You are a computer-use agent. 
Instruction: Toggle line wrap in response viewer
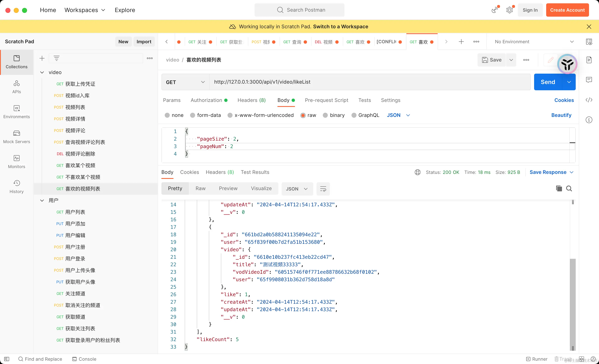pyautogui.click(x=323, y=189)
